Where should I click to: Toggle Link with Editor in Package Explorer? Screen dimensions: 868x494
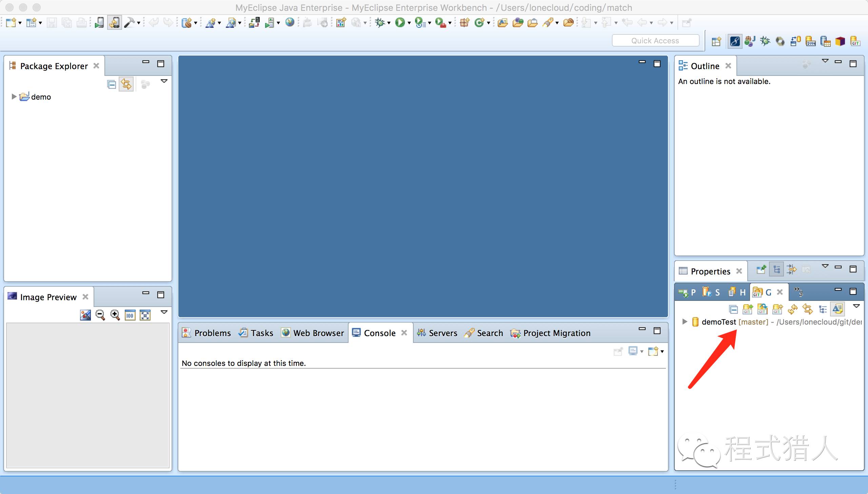pyautogui.click(x=126, y=84)
